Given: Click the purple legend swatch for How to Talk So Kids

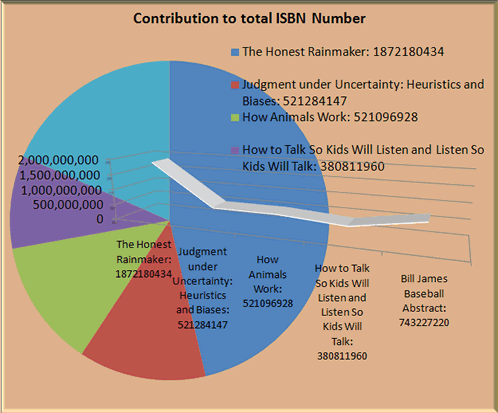Looking at the screenshot, I should (235, 150).
